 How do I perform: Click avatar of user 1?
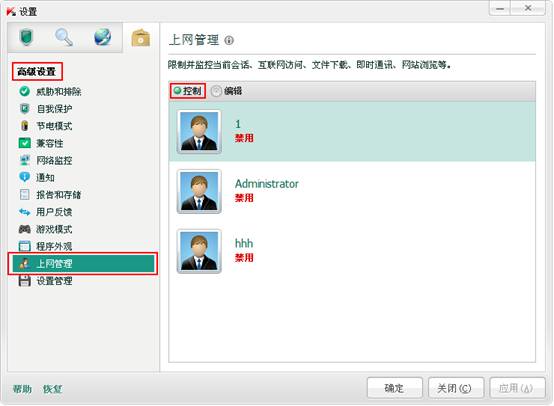coord(199,131)
